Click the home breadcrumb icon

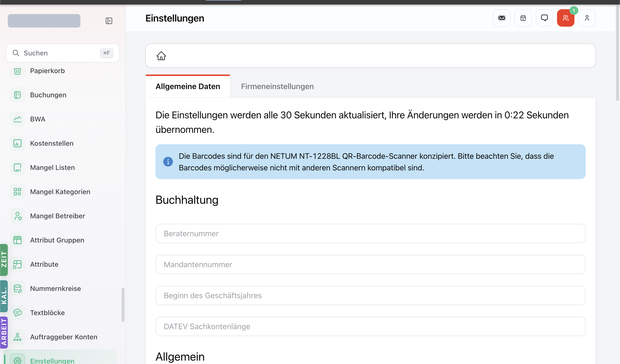161,56
